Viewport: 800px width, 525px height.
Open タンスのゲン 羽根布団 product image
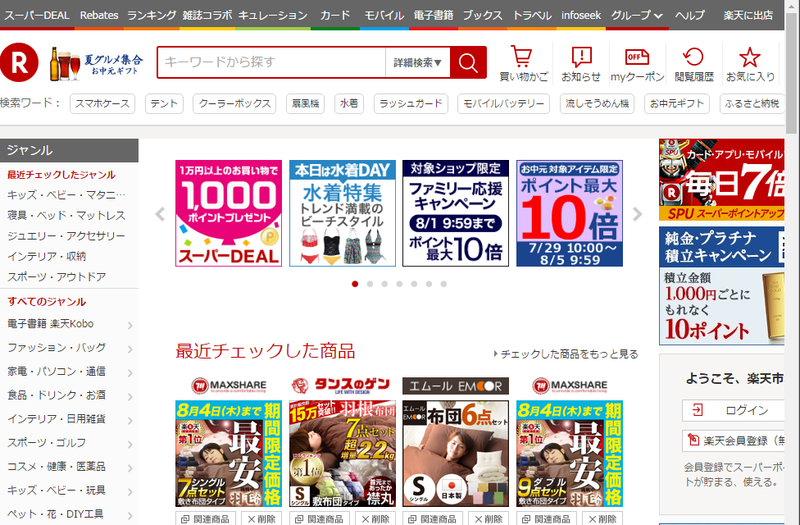pyautogui.click(x=342, y=454)
